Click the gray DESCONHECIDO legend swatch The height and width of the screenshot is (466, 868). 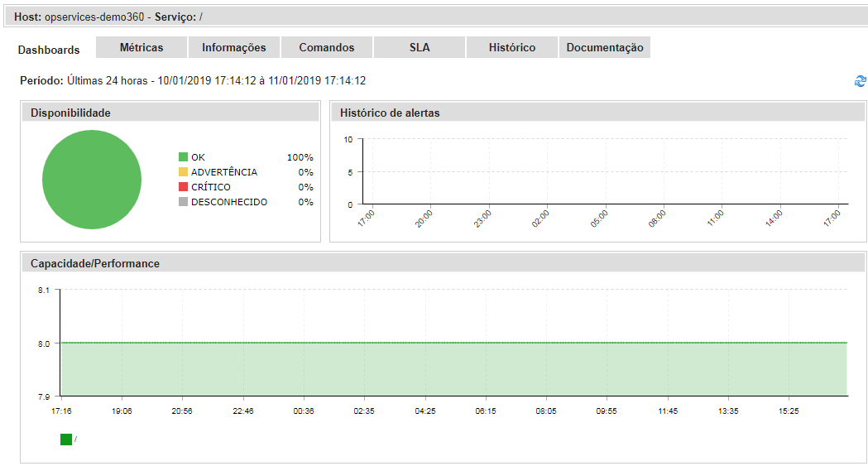pyautogui.click(x=183, y=202)
